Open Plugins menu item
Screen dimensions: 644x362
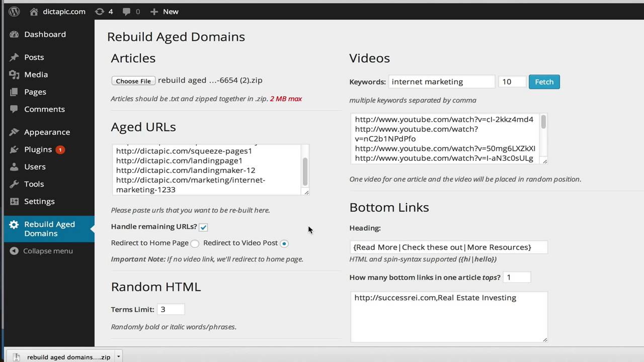(38, 149)
